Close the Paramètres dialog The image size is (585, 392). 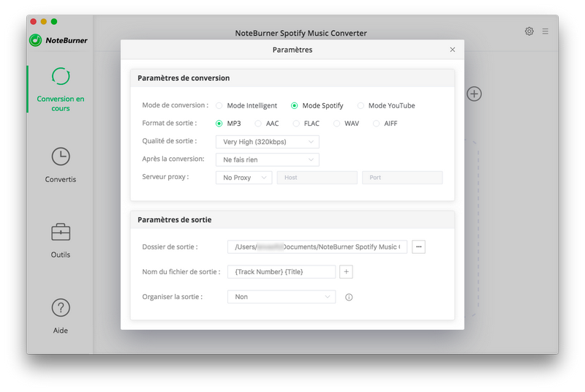453,50
